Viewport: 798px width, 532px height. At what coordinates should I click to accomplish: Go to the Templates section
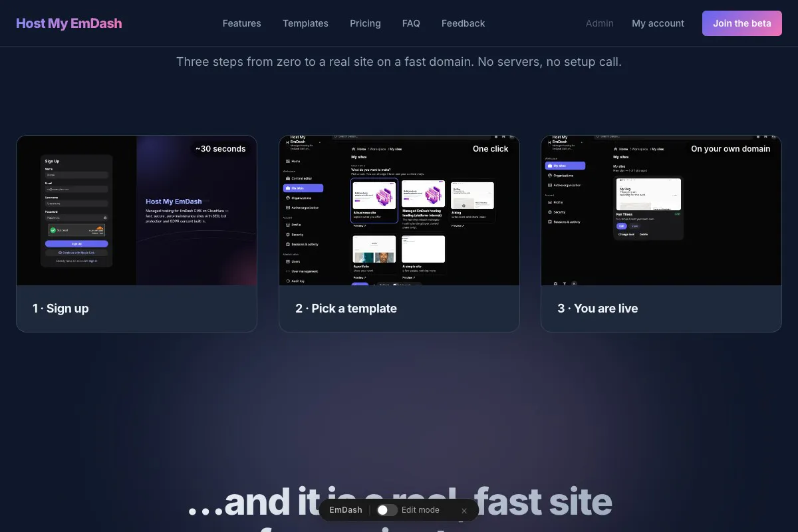(305, 23)
